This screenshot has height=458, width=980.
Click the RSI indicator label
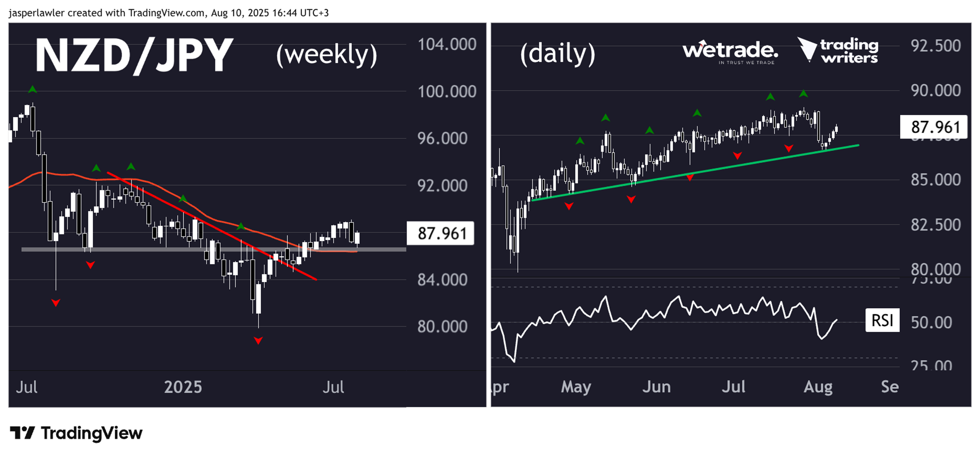pyautogui.click(x=882, y=320)
